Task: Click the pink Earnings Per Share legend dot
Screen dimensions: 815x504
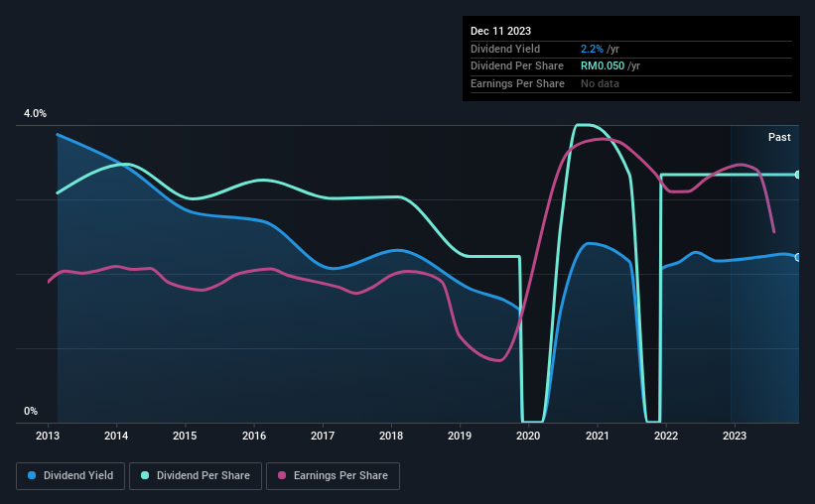Action: 282,475
